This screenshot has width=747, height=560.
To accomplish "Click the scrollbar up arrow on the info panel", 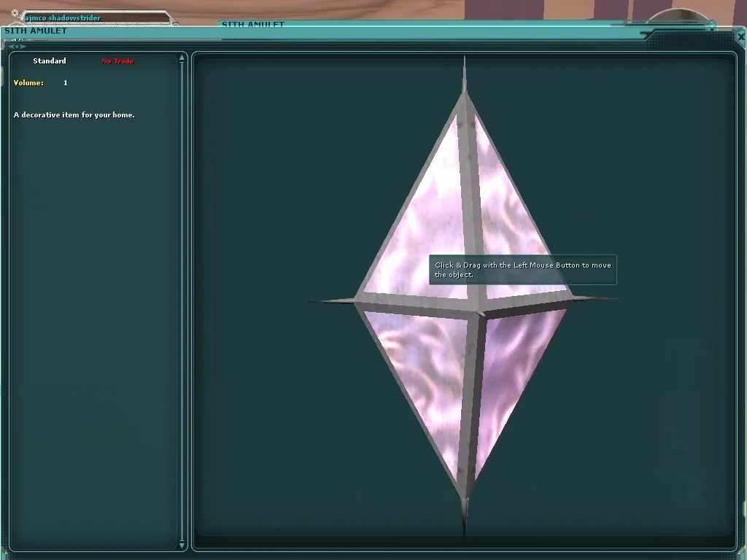I will (181, 57).
